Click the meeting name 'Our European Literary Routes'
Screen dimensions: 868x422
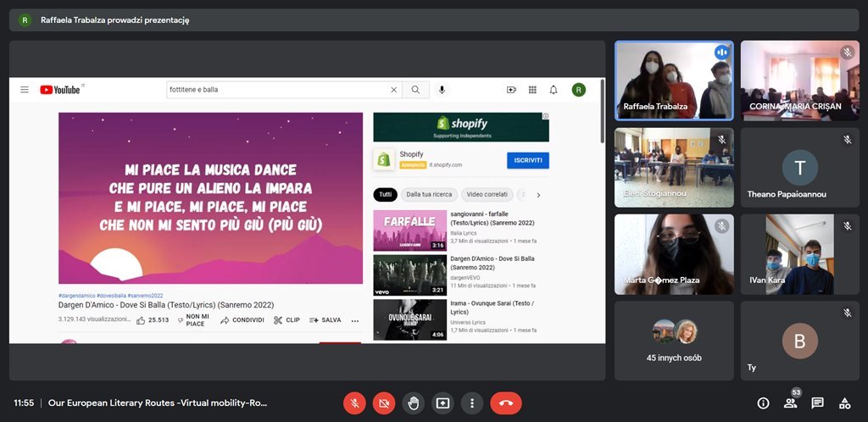[x=158, y=403]
